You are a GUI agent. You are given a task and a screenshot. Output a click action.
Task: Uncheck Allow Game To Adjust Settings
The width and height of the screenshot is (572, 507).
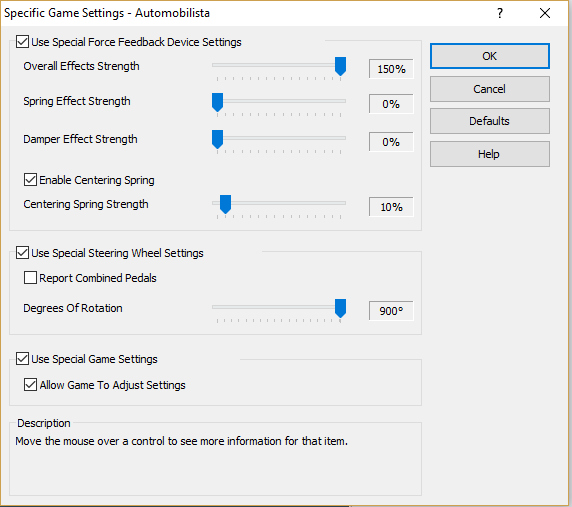30,385
